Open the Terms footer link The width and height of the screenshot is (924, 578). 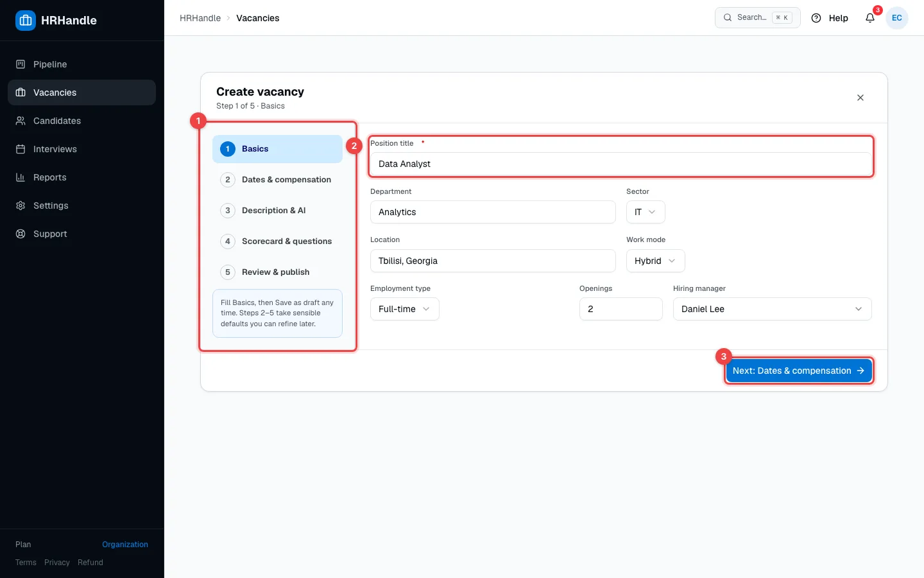[x=26, y=563]
